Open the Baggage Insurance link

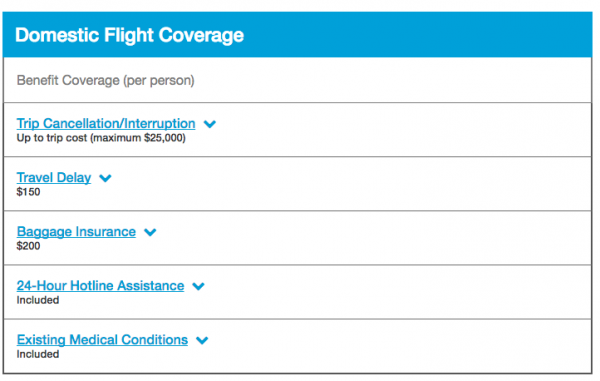(76, 232)
